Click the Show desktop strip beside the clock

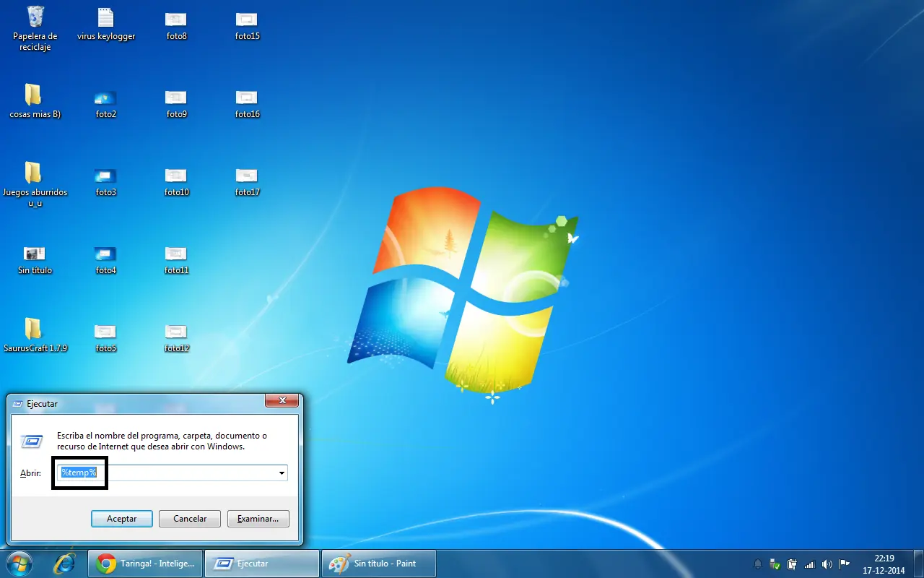918,564
